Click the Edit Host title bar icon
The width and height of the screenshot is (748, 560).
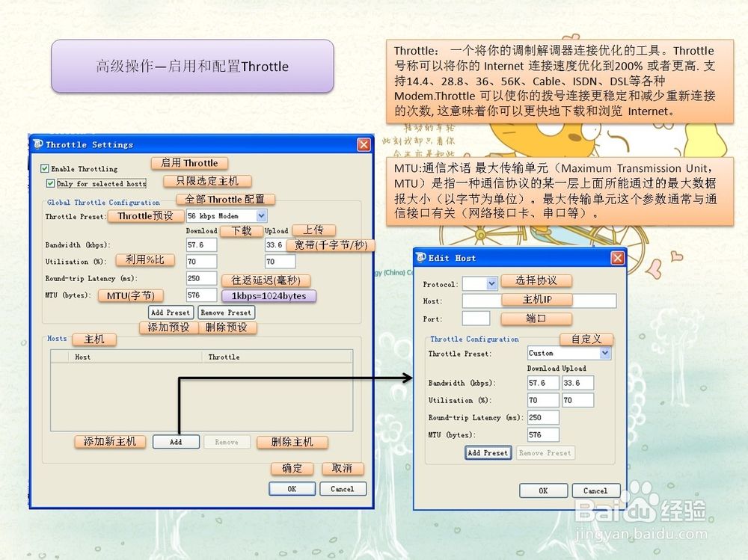click(420, 258)
